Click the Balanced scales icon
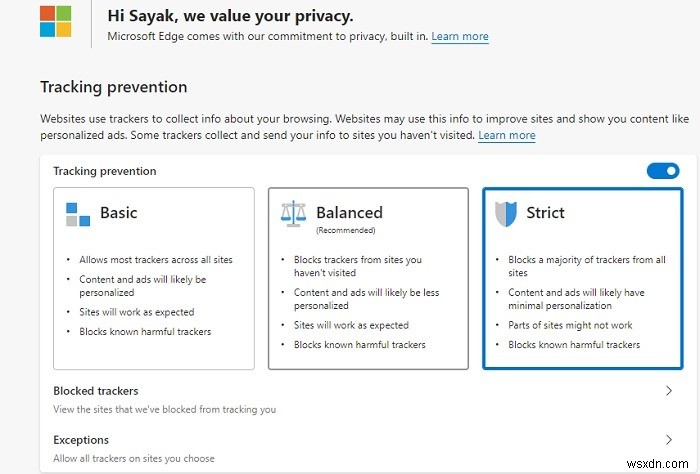The width and height of the screenshot is (700, 474). pos(294,215)
